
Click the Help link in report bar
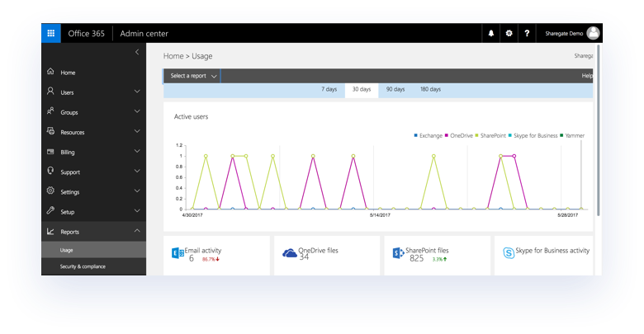587,76
